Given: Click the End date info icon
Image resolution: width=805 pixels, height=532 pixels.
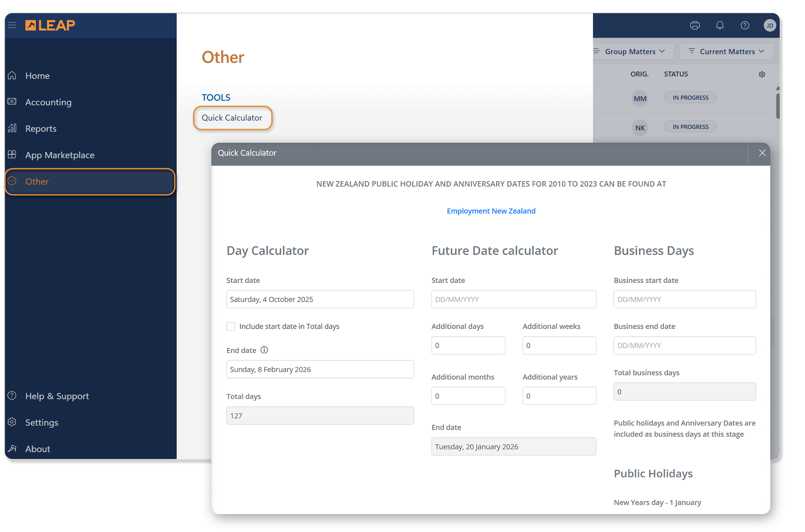Looking at the screenshot, I should tap(264, 350).
